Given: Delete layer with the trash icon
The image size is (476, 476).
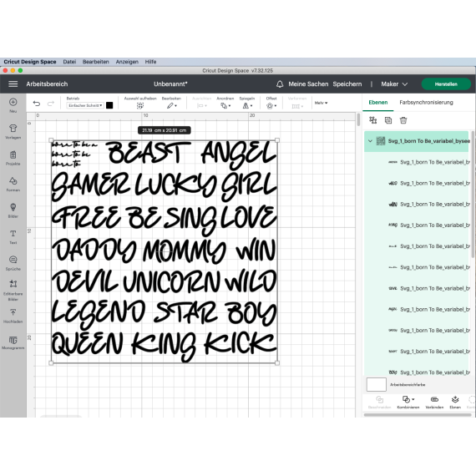Looking at the screenshot, I should (x=403, y=120).
